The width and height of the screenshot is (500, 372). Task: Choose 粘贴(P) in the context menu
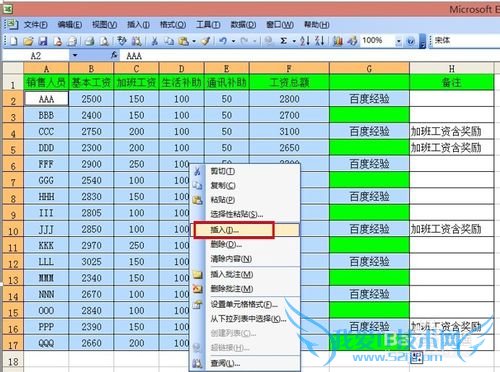[x=245, y=200]
